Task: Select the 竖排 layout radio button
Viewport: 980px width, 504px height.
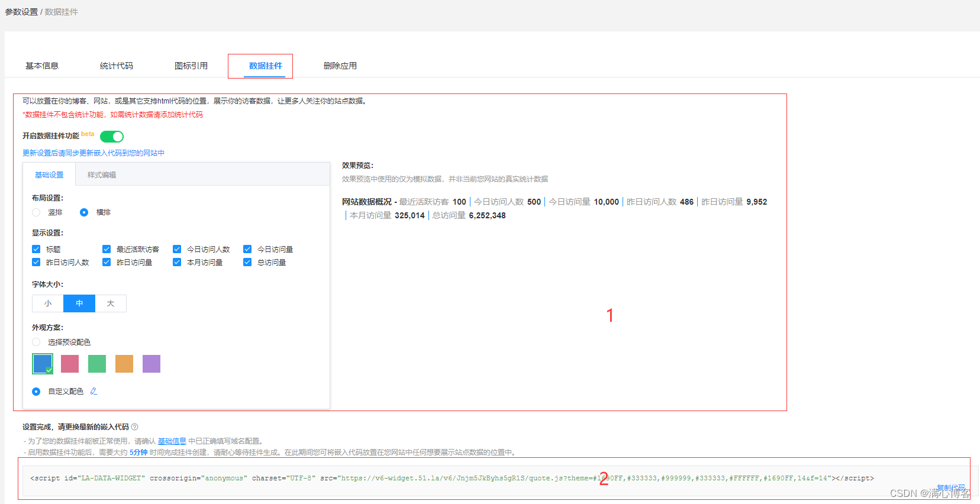Action: (x=36, y=212)
